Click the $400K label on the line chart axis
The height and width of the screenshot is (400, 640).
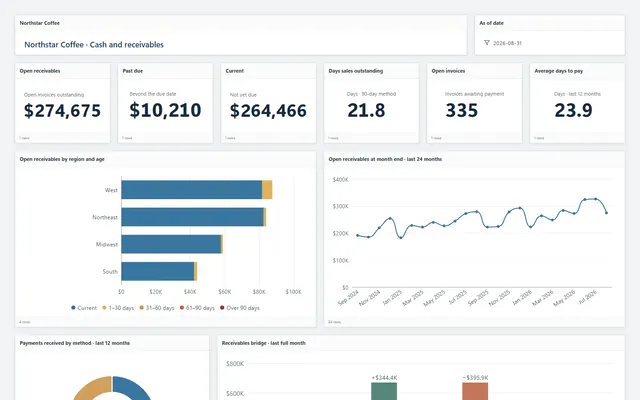340,180
